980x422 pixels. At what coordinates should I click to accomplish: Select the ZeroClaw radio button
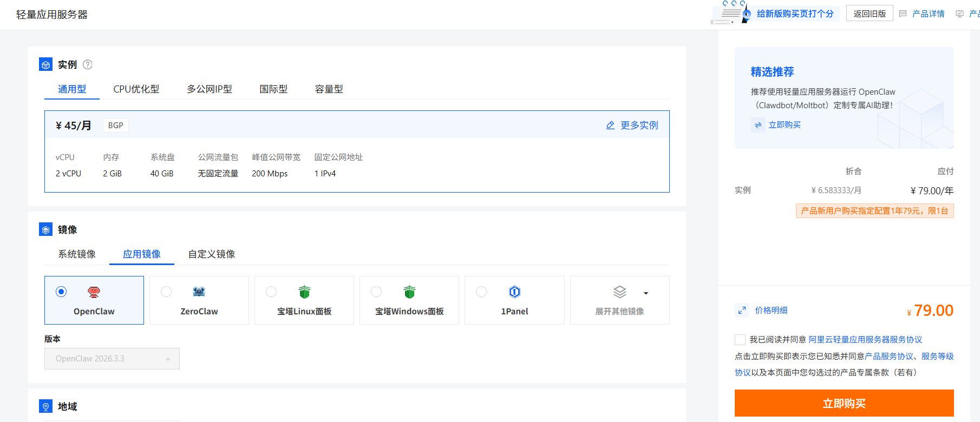point(166,292)
